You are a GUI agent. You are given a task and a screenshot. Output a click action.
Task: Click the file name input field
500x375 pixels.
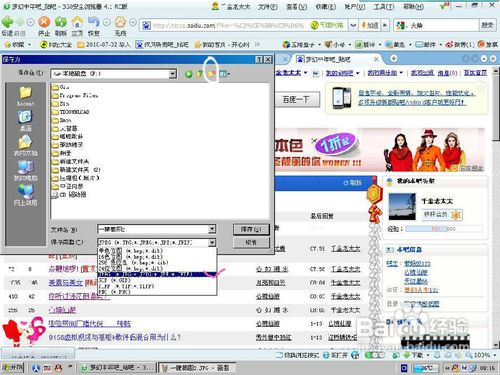(153, 229)
